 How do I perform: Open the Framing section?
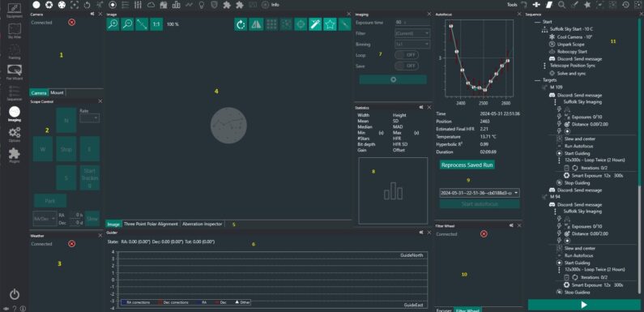[x=15, y=52]
